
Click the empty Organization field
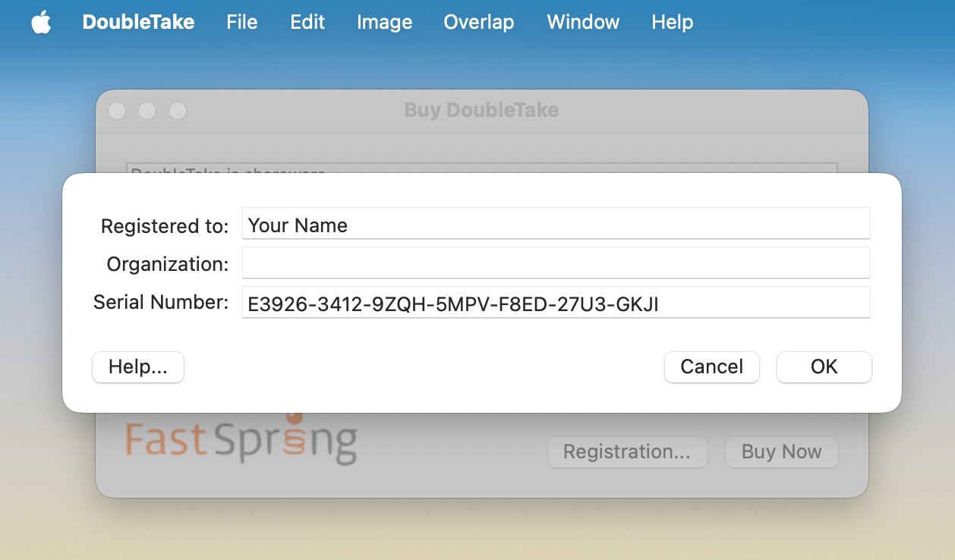coord(556,263)
